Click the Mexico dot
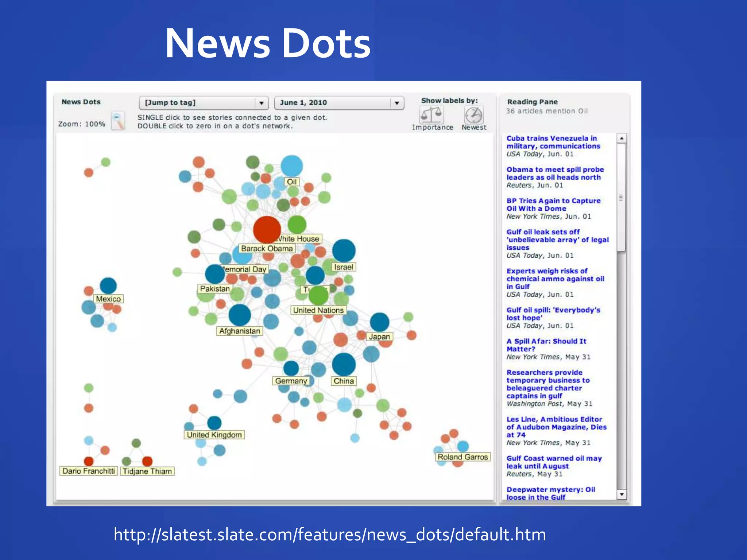 pos(108,286)
